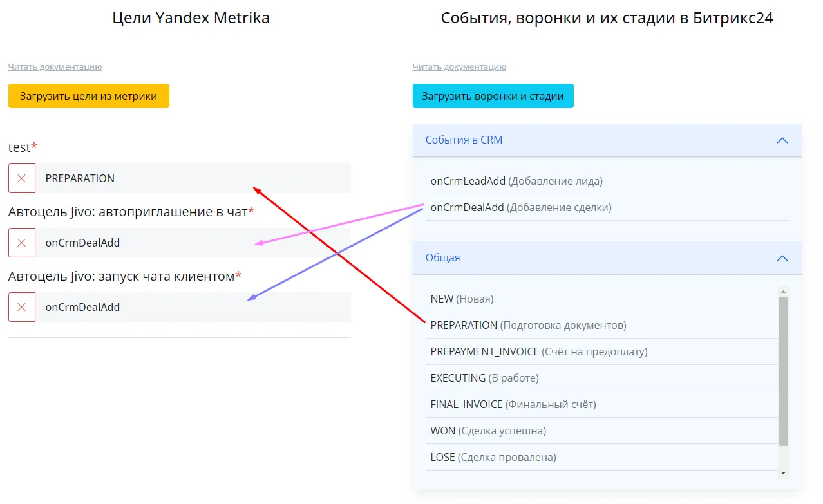Viewport: 823px width, 504px height.
Task: Remove the PREPARATION mapping under test goal
Action: tap(22, 178)
